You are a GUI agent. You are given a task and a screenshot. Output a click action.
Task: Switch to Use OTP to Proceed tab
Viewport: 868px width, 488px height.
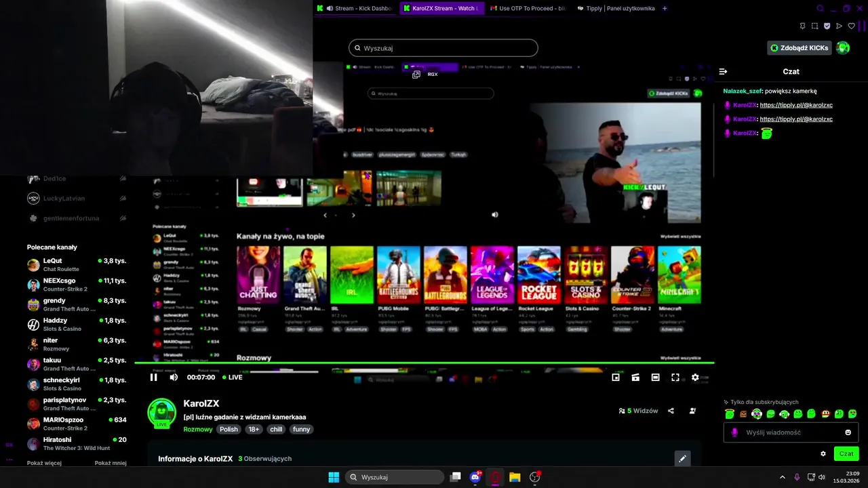point(528,8)
